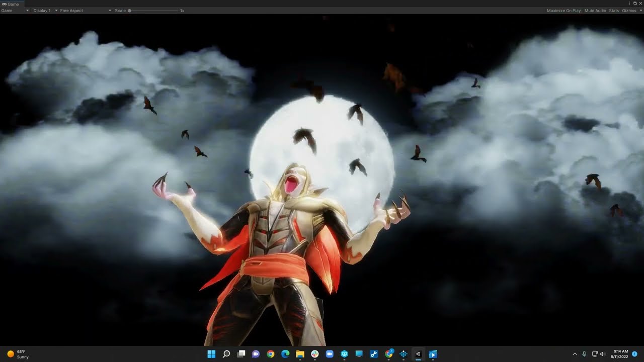Open Windows Search from the taskbar

click(226, 354)
